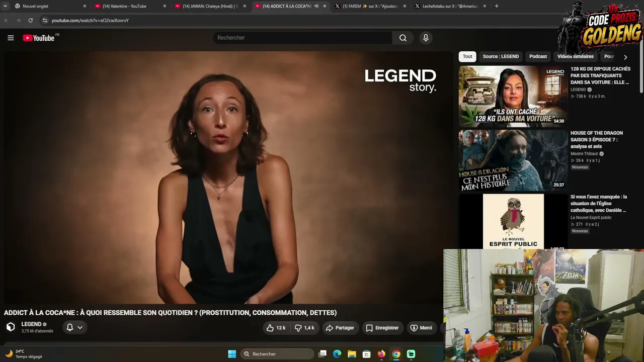
Task: Switch to the FAREM sur X tab
Action: point(370,6)
